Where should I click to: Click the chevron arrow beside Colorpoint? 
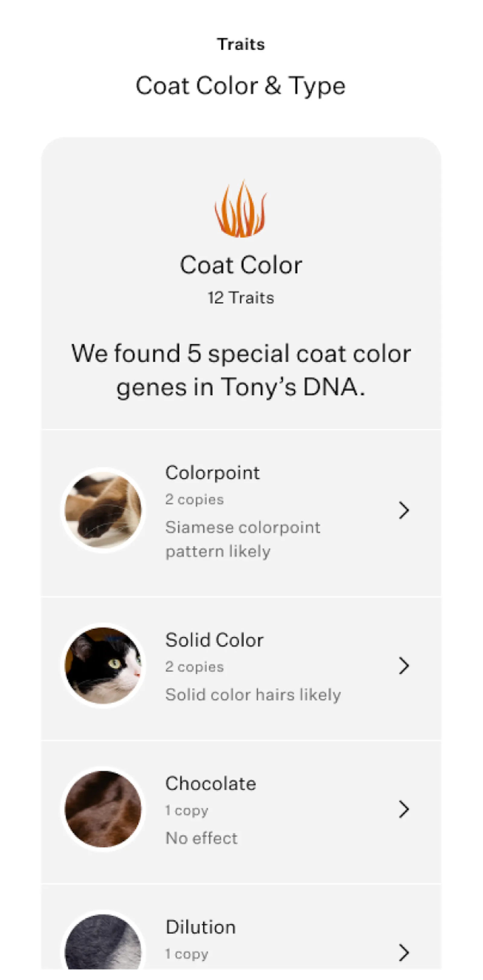point(404,511)
